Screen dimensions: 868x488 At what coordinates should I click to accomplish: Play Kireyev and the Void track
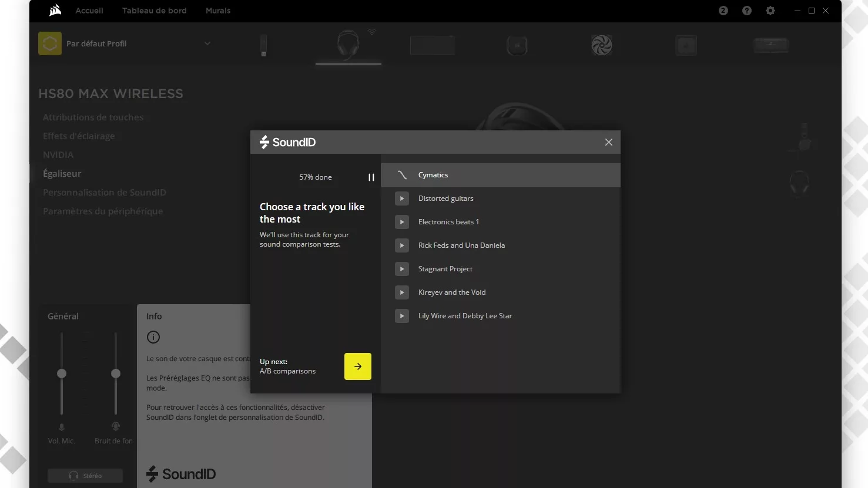(402, 292)
